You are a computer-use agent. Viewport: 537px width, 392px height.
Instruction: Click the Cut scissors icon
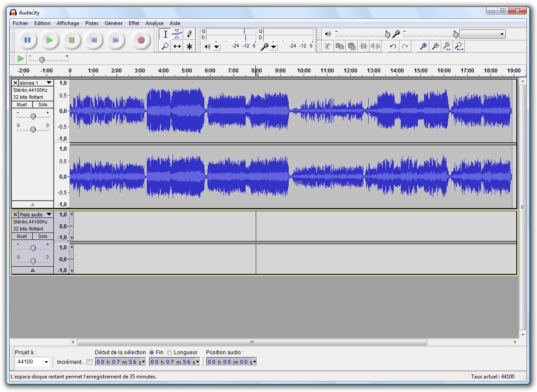click(x=327, y=46)
